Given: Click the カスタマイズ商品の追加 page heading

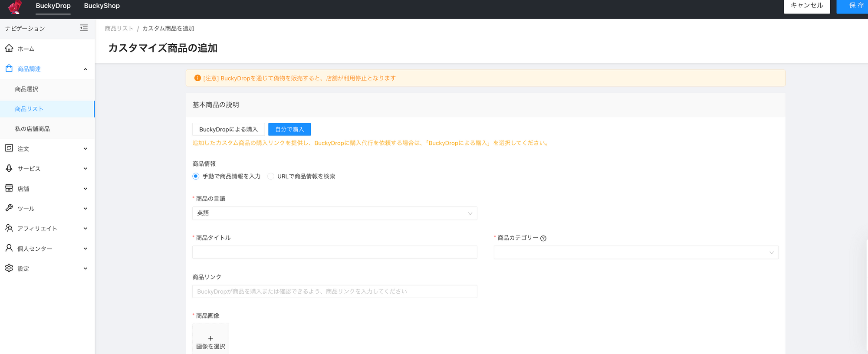Looking at the screenshot, I should click(163, 48).
